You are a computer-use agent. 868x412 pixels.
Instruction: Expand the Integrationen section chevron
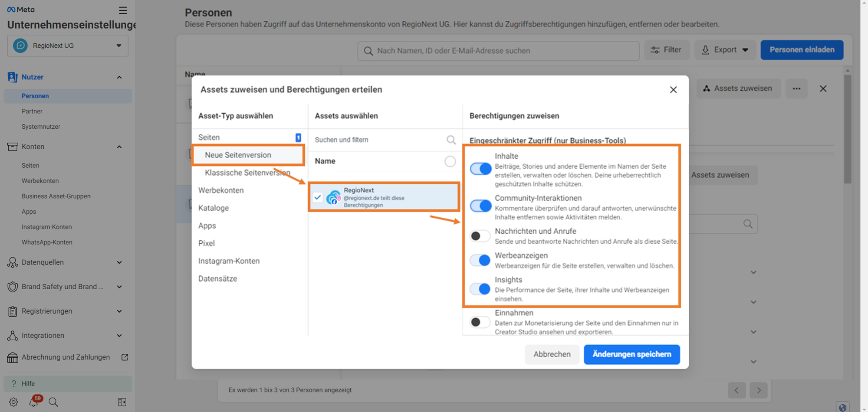point(119,335)
